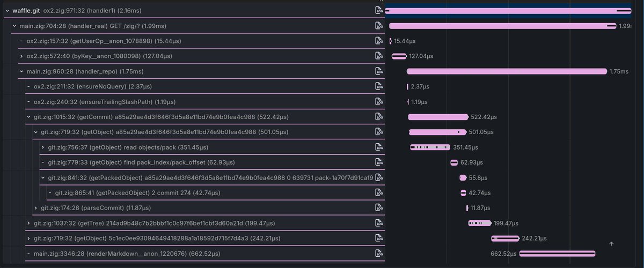Viewport: 644px width, 268px height.
Task: Open logs icon for parseCommit span
Action: click(379, 208)
